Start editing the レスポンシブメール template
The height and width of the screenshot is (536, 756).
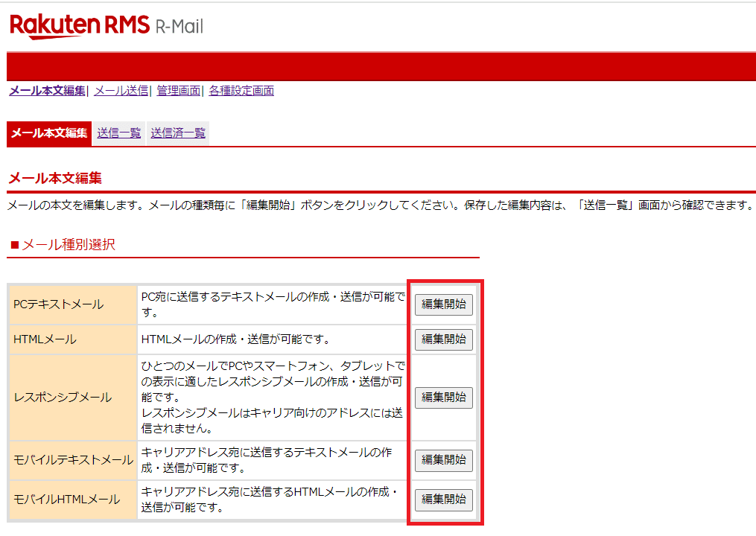pyautogui.click(x=443, y=398)
